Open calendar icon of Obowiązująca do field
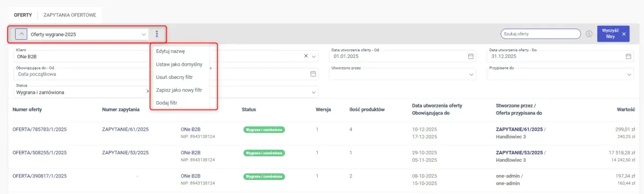The image size is (644, 194). pos(313,74)
